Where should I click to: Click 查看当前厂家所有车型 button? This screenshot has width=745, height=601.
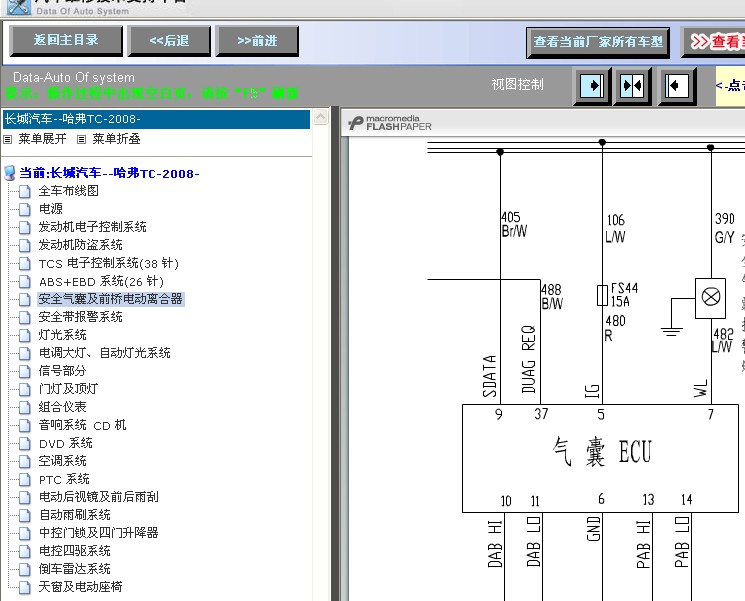(598, 42)
